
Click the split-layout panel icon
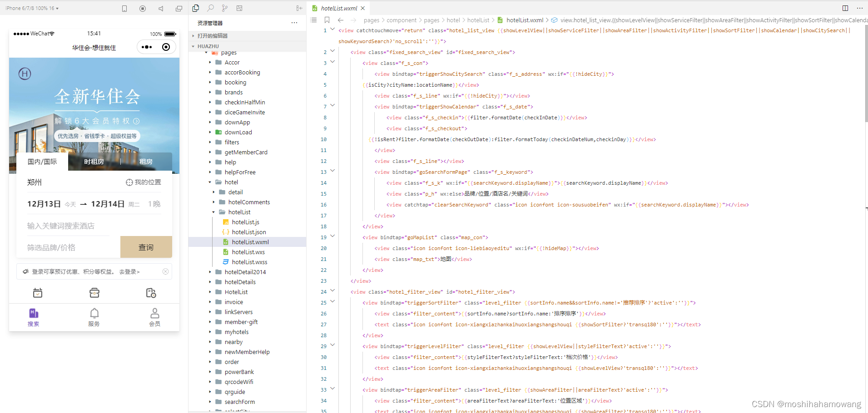239,8
